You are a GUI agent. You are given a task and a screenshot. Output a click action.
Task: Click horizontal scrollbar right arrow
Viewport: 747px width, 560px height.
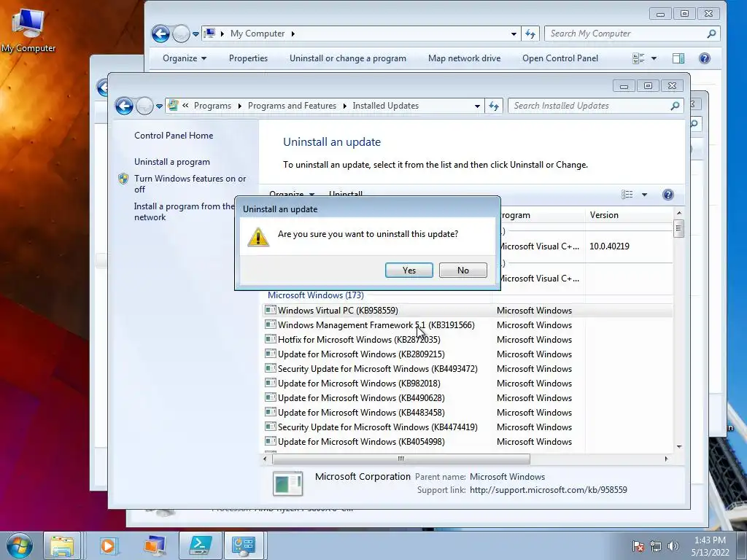pos(666,459)
